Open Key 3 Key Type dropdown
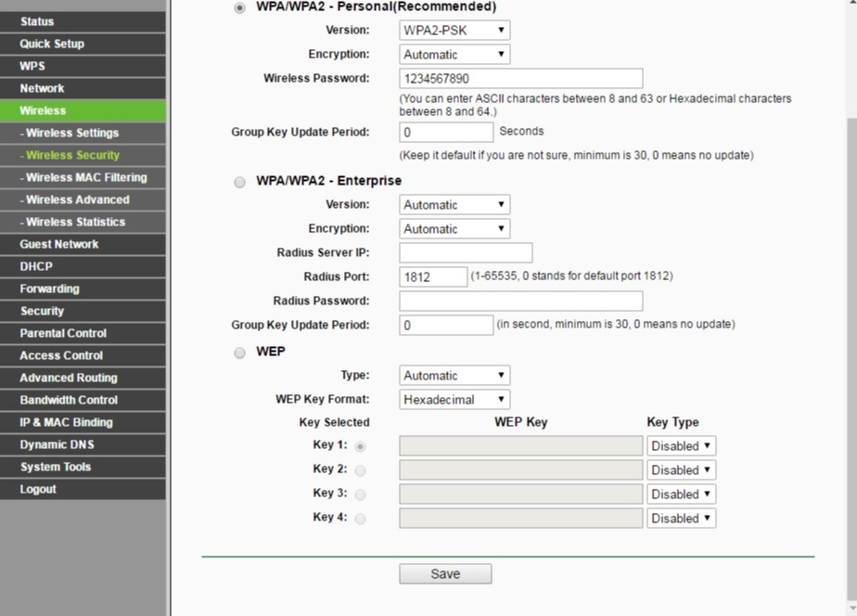 (x=682, y=494)
